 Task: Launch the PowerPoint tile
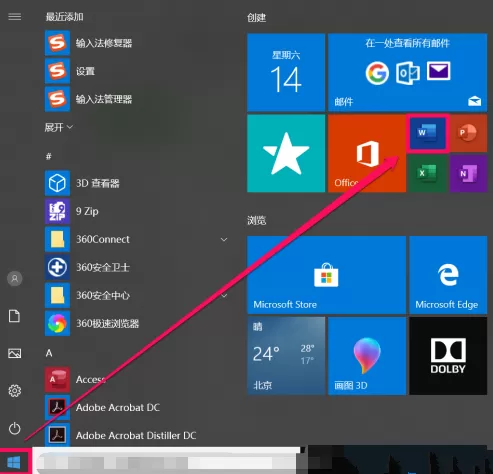pyautogui.click(x=468, y=133)
